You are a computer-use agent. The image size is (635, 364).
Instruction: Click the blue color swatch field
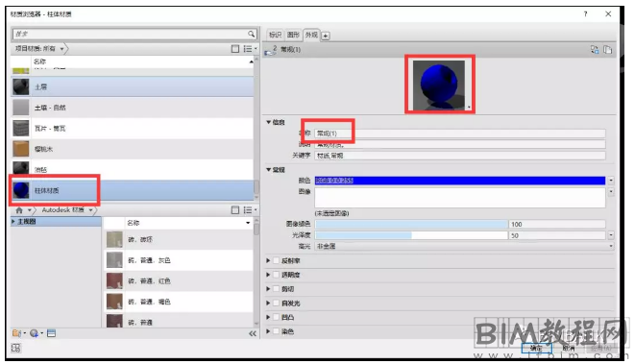coord(460,181)
